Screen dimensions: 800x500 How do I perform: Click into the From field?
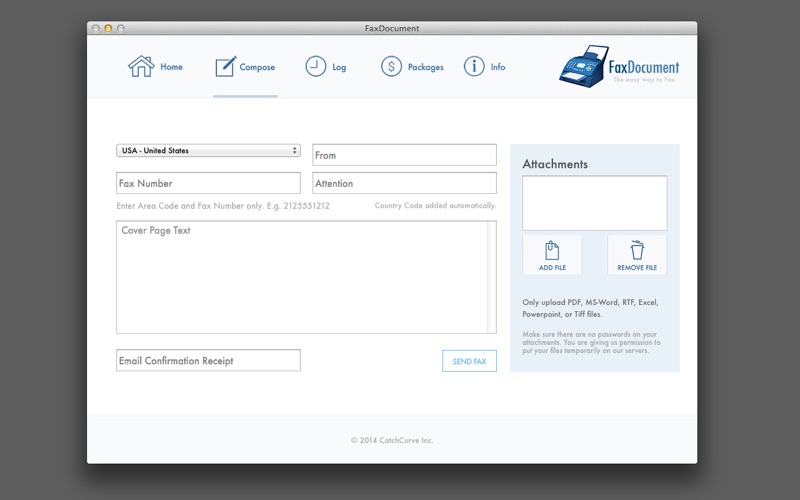(x=404, y=155)
